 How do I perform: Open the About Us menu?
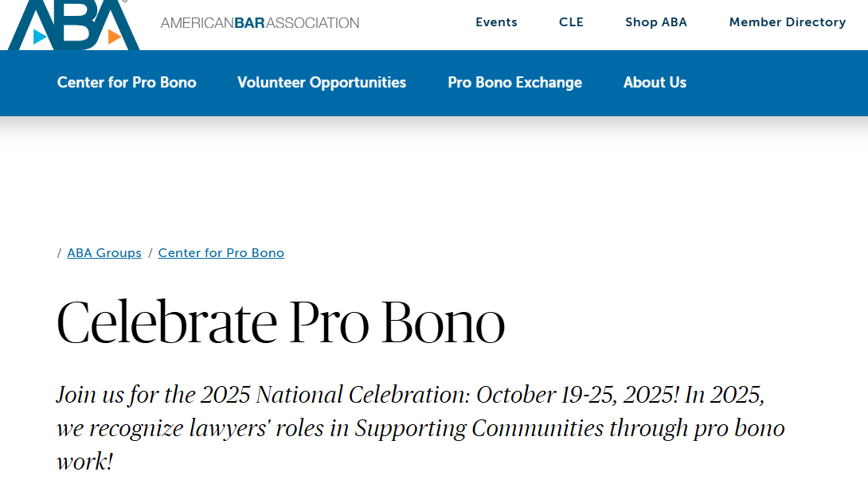[655, 83]
